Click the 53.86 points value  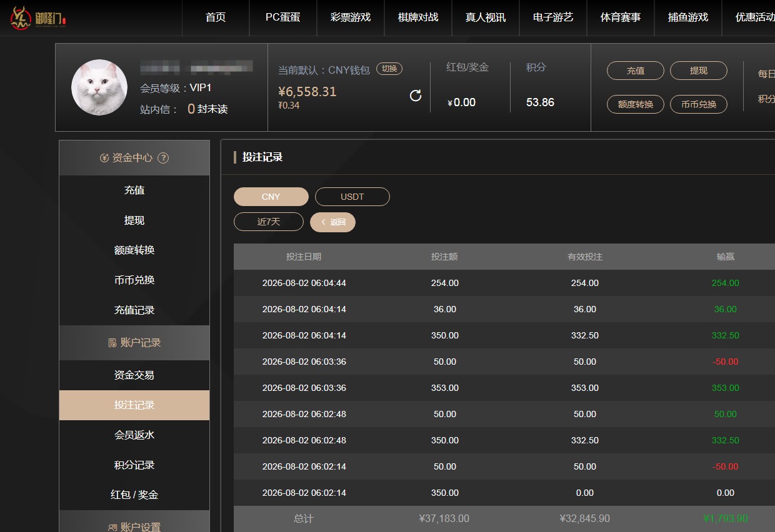(x=540, y=102)
